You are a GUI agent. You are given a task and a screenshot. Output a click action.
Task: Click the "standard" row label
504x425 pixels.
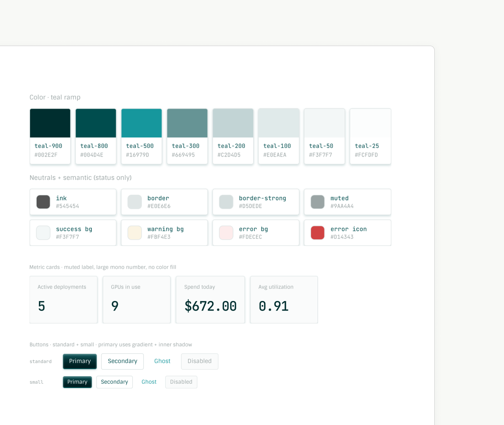pyautogui.click(x=41, y=362)
